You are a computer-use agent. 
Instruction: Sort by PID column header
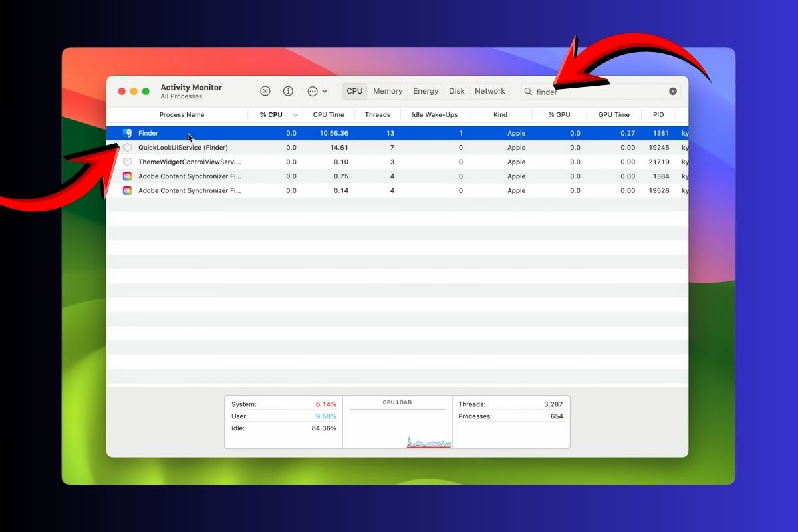pyautogui.click(x=658, y=115)
